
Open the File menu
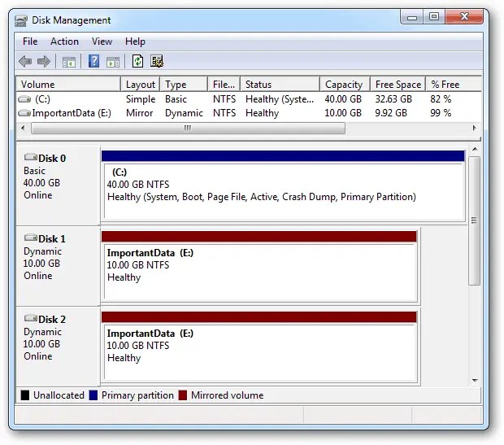(30, 41)
